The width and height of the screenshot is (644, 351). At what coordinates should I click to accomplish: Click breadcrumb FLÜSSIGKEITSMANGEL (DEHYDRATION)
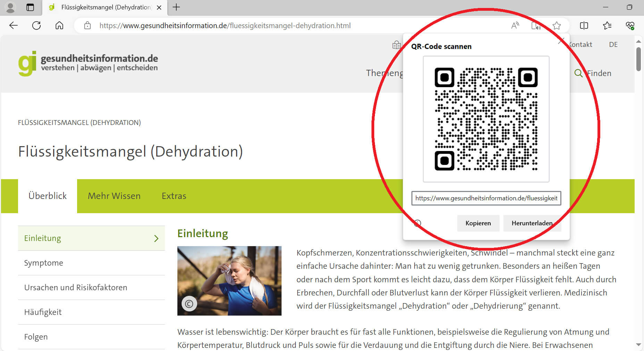pyautogui.click(x=80, y=123)
